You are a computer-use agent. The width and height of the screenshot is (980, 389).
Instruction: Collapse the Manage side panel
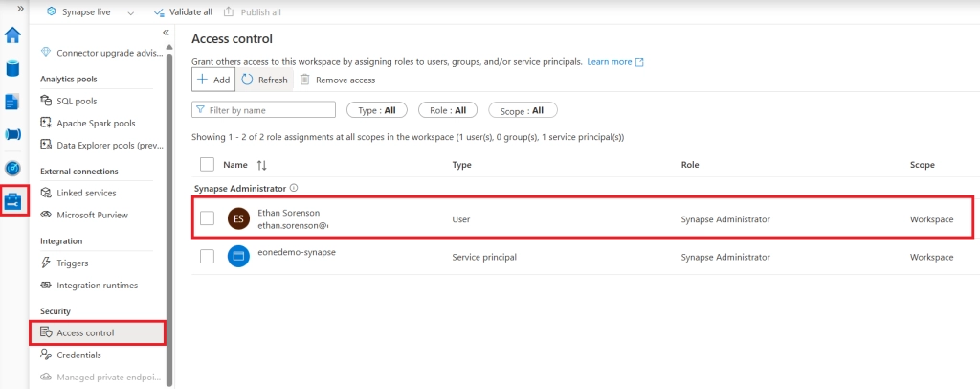pyautogui.click(x=166, y=33)
